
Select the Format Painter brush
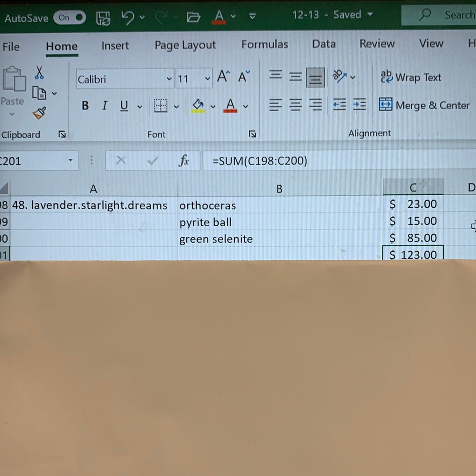tap(40, 113)
